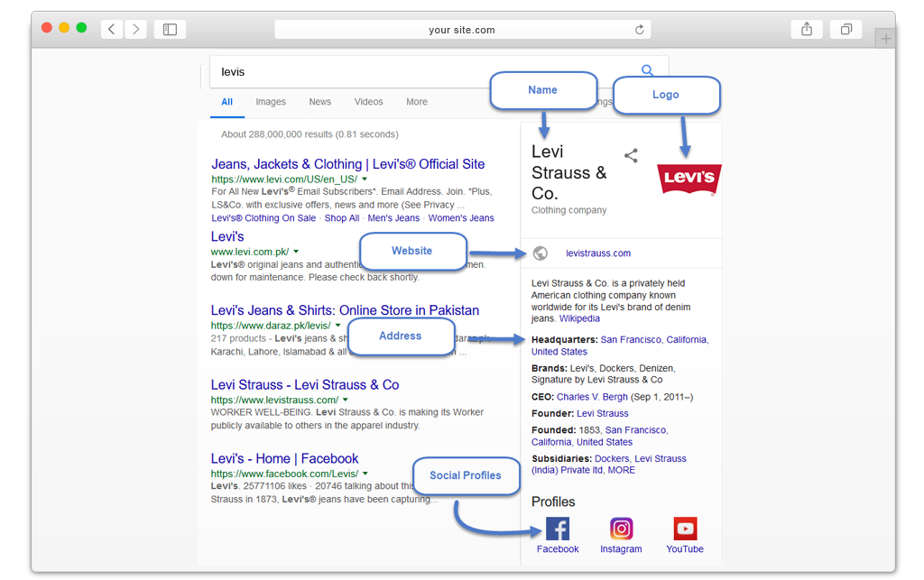Maximize the window with the green button
This screenshot has width=924, height=580.
81,28
